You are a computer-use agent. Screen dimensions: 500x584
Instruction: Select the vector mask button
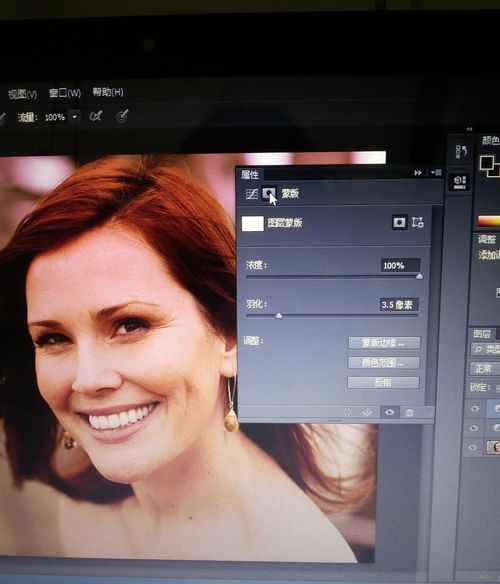pos(418,222)
